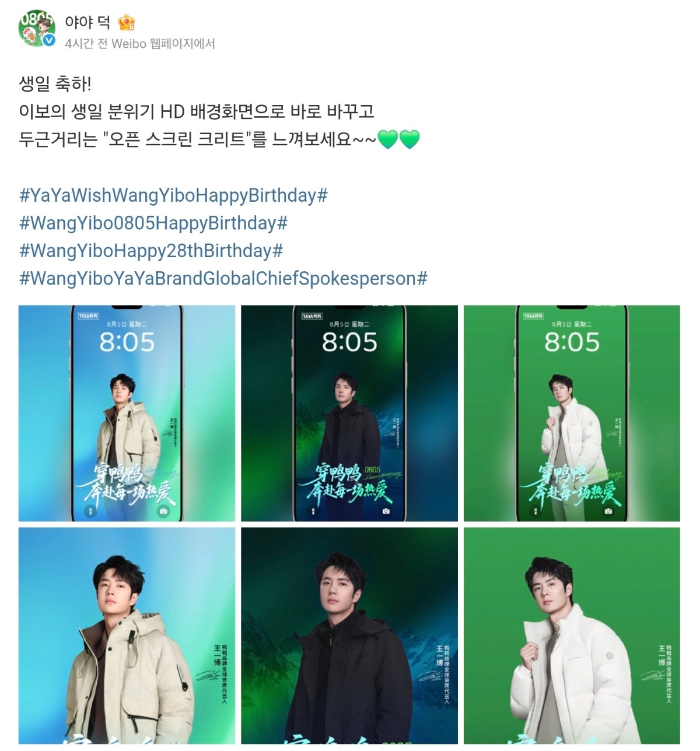Click the Weibo 웹페이지에서 source label
This screenshot has height=751, width=700.
coord(163,44)
